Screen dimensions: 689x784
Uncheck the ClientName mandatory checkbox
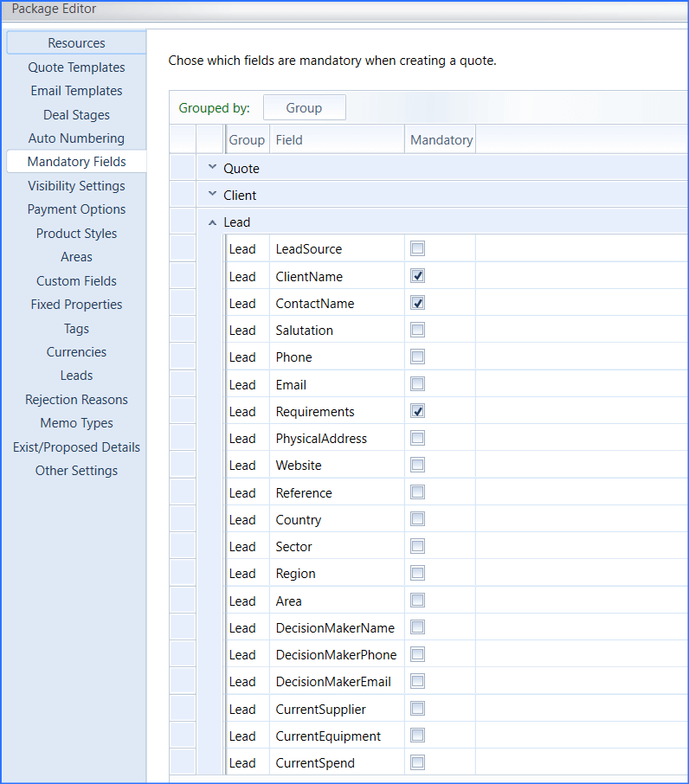(x=418, y=276)
